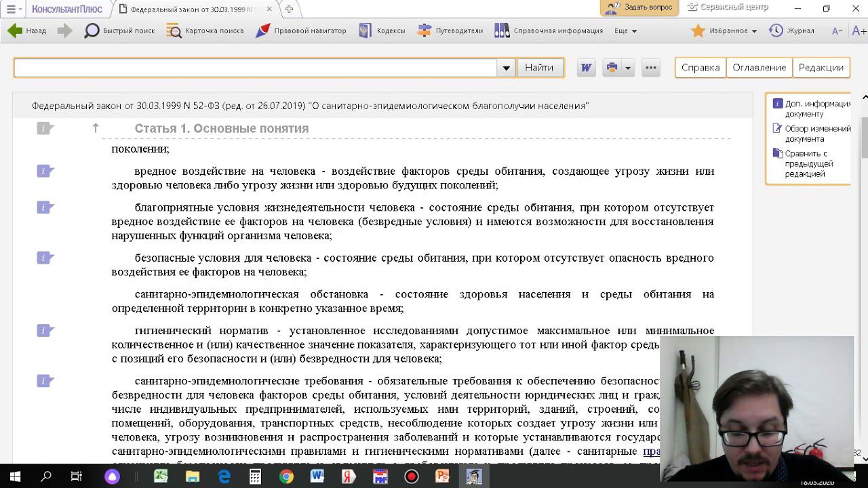Screen dimensions: 868x488
Task: Open Google Chrome from the taskbar
Action: tap(286, 476)
